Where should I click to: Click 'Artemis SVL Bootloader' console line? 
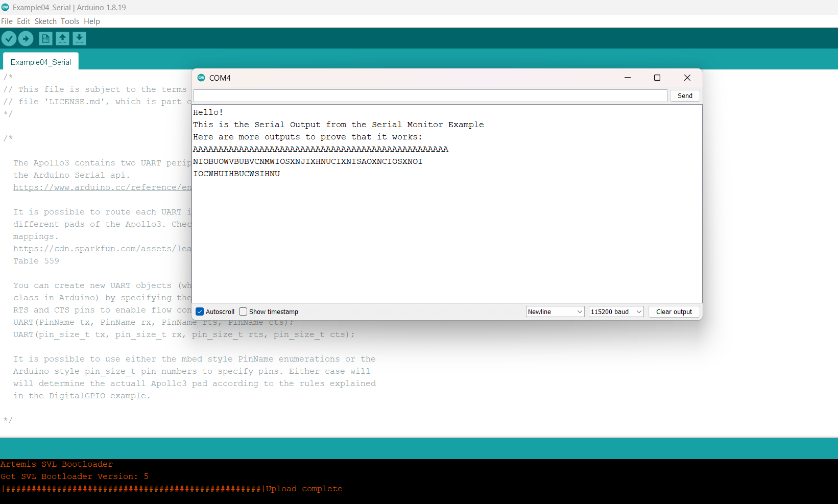pyautogui.click(x=57, y=464)
